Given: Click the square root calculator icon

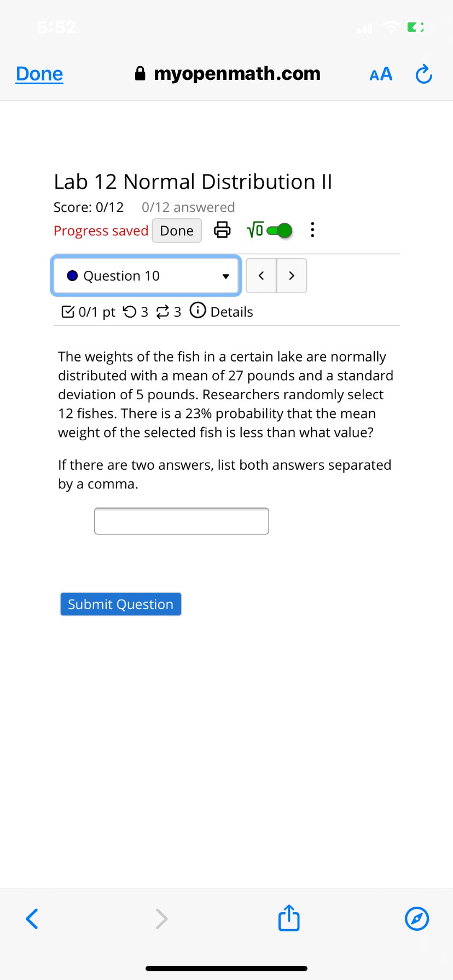Looking at the screenshot, I should point(254,230).
